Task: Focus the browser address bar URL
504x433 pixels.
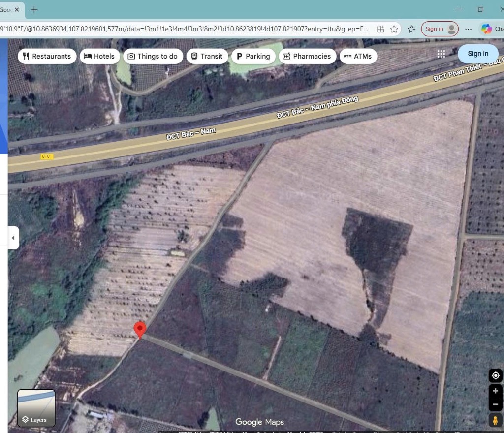Action: tap(184, 29)
